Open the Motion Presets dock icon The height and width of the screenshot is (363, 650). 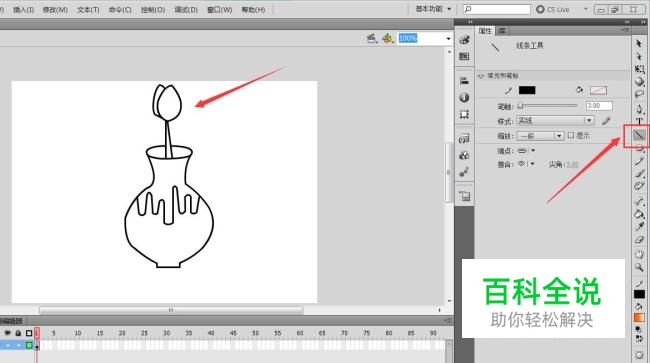click(464, 172)
